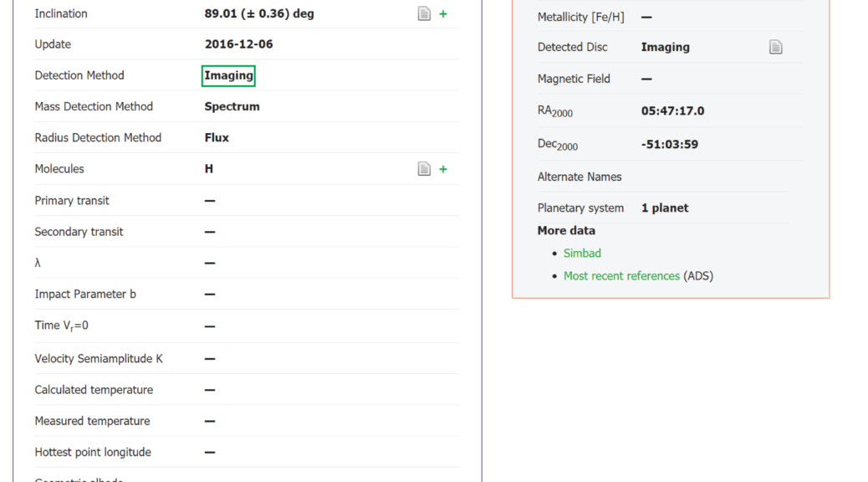Click the RA2000 value 05:47:17.0
868x482 pixels.
[x=672, y=110]
